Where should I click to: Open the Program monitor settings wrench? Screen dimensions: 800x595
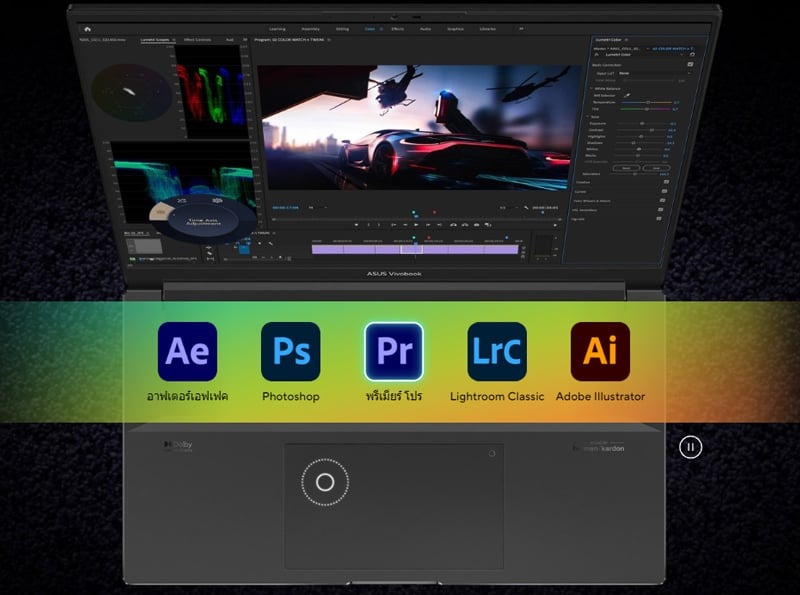click(527, 208)
